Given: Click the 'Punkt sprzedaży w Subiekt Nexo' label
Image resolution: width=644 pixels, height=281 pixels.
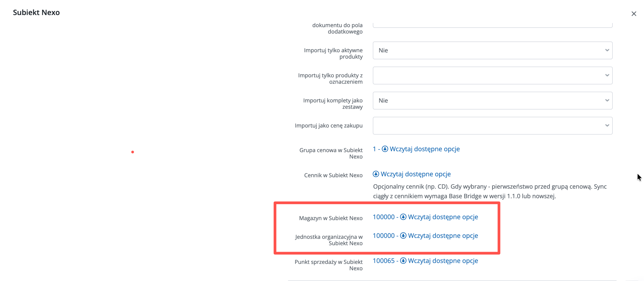Looking at the screenshot, I should (329, 265).
